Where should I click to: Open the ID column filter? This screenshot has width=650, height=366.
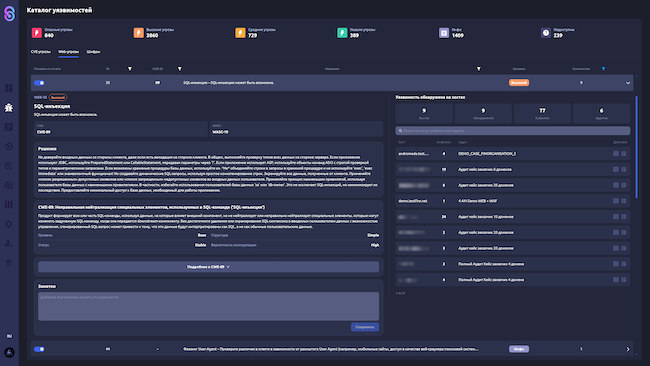coord(130,69)
